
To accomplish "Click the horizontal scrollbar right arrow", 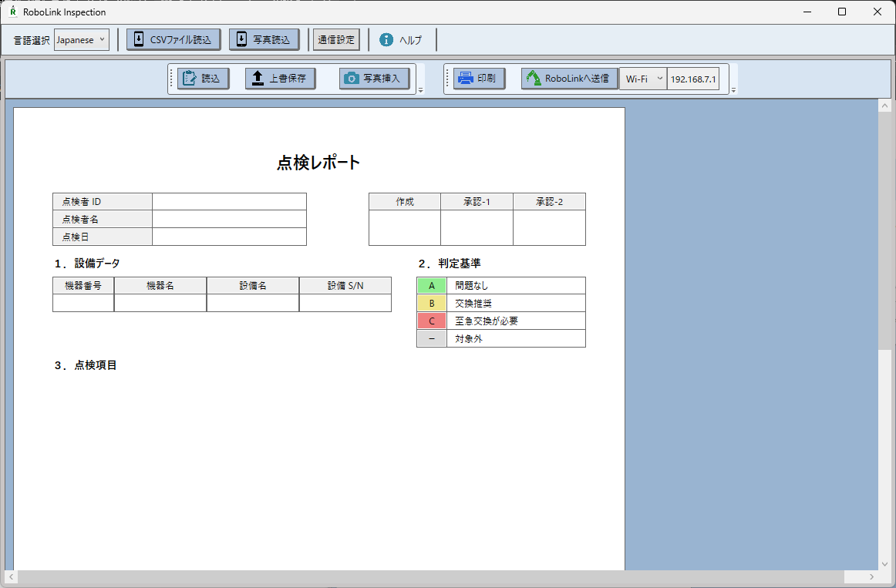I will pos(871,576).
